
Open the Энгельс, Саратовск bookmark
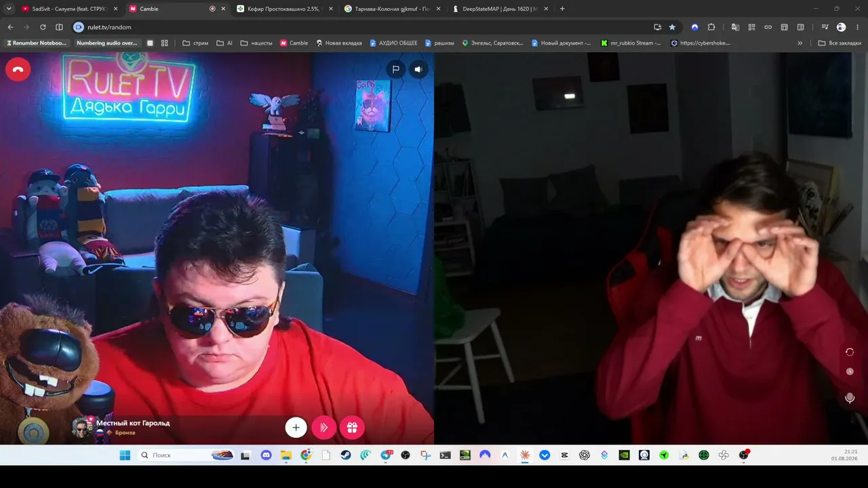click(493, 43)
